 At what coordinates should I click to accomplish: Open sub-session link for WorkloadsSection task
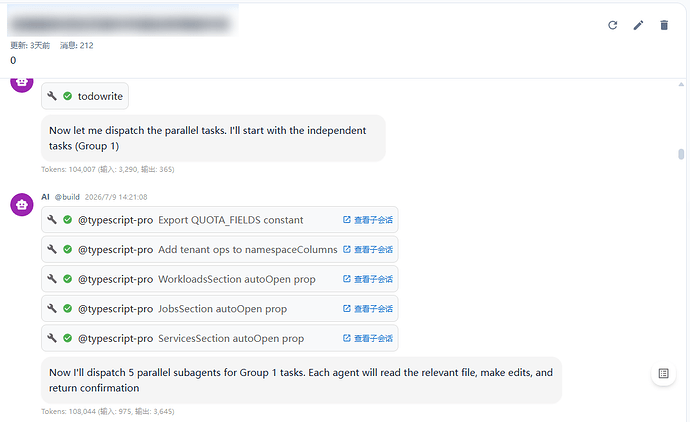coord(368,279)
